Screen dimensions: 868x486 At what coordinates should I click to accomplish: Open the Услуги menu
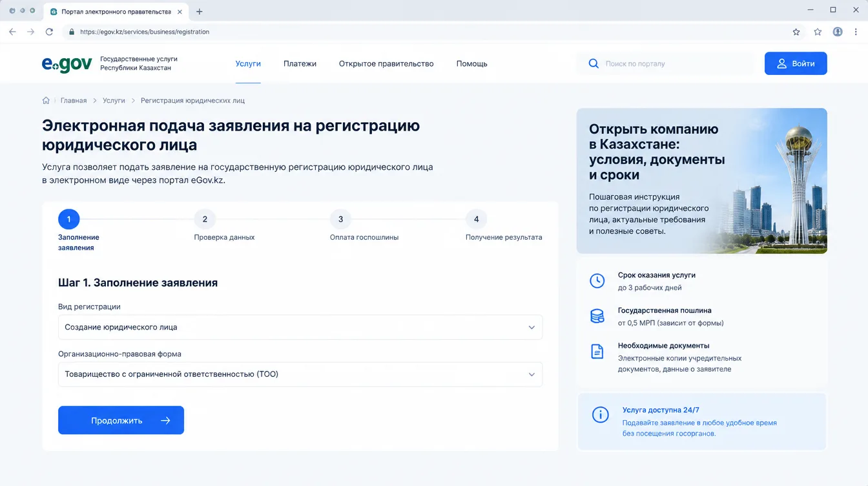(x=248, y=63)
